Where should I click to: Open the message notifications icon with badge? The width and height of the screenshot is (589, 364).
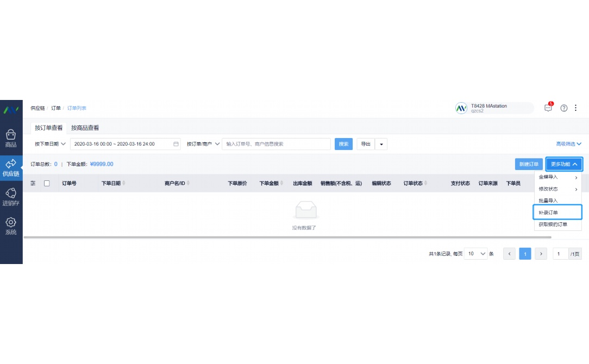[548, 108]
